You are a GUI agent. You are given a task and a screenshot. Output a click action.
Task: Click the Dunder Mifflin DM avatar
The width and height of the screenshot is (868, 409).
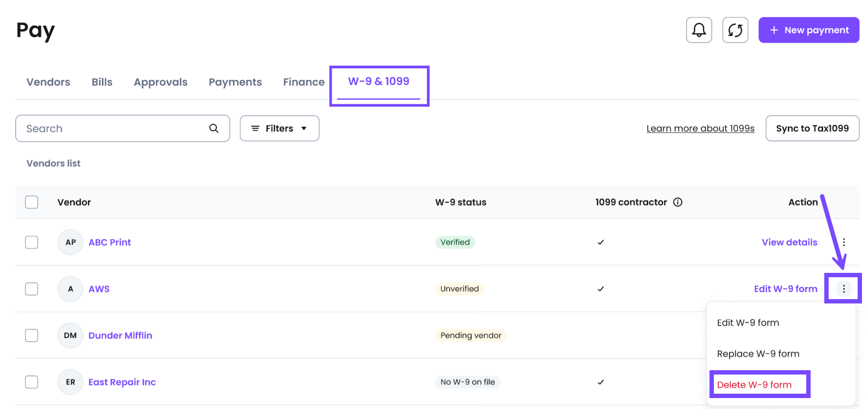click(x=70, y=335)
